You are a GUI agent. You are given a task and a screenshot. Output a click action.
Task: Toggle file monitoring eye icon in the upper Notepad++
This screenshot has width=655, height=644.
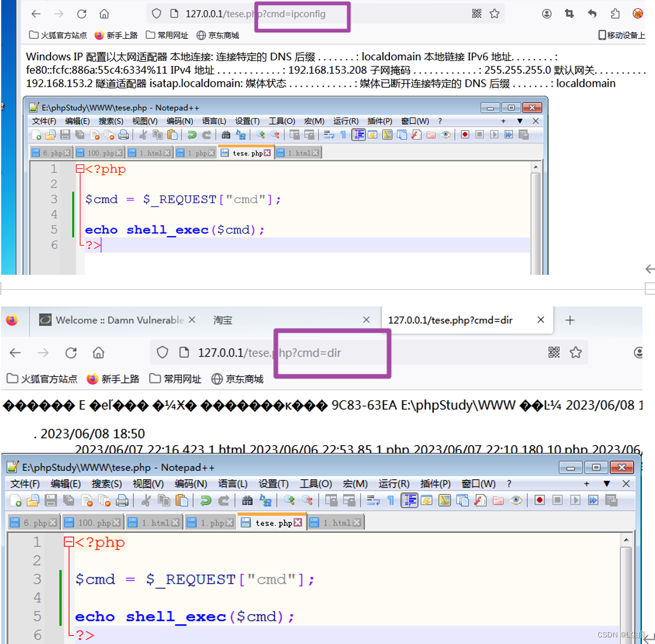445,134
